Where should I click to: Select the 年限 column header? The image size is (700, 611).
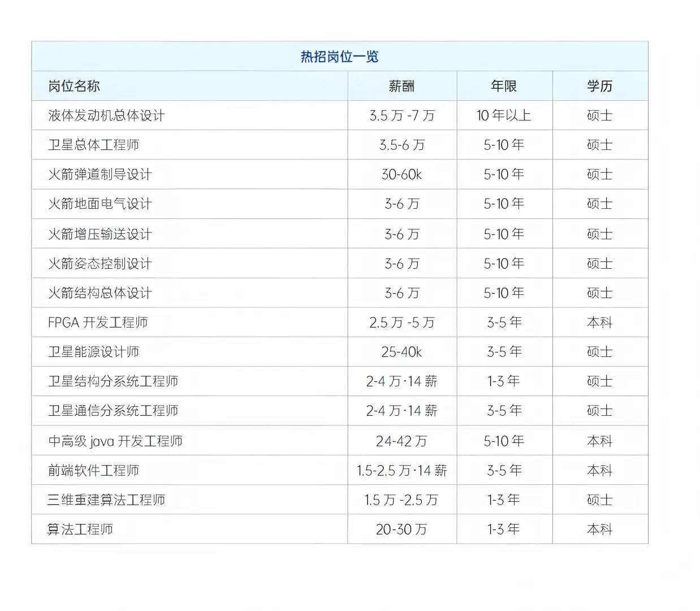coord(504,86)
